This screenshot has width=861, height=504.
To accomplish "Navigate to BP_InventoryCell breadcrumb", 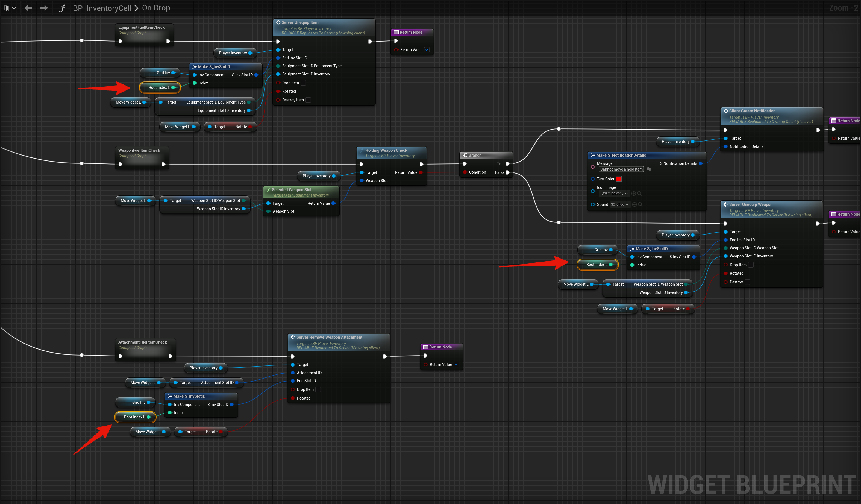I will tap(102, 8).
